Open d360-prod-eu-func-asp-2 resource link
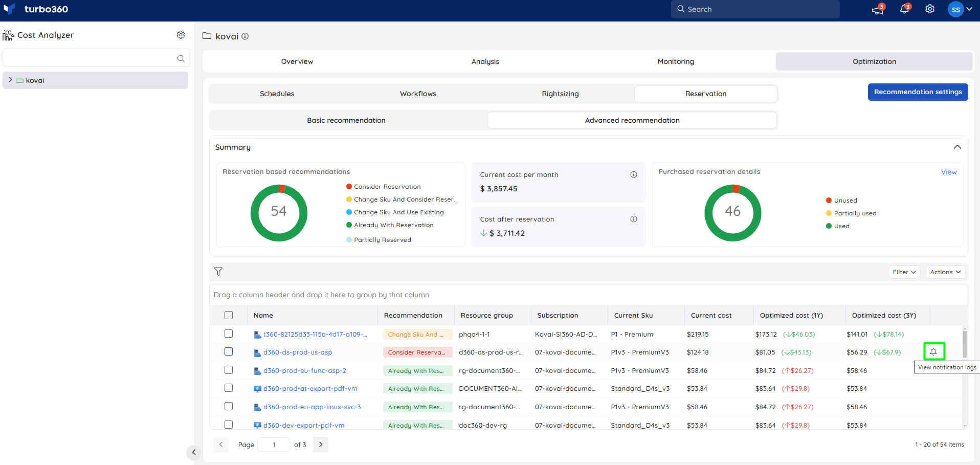This screenshot has height=465, width=980. point(305,371)
